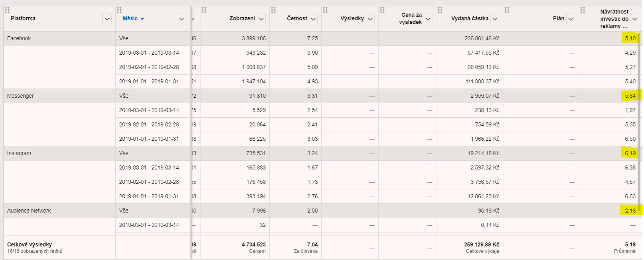Click Vše in the Instagram row
The width and height of the screenshot is (644, 260).
(124, 153)
